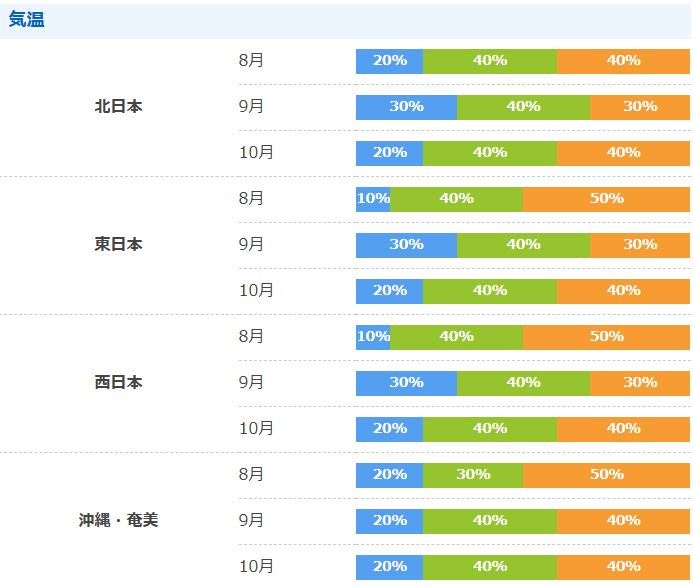
Task: Click green 40% segment for 沖縄・奄美 9月
Action: 490,521
